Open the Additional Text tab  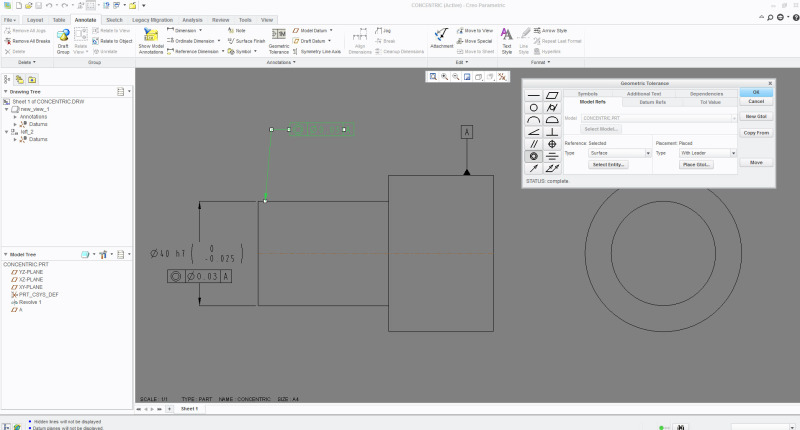(x=644, y=94)
